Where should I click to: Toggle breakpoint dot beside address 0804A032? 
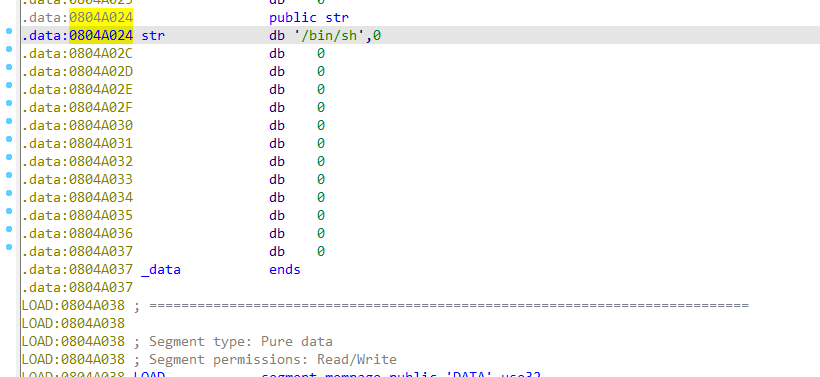[9, 157]
